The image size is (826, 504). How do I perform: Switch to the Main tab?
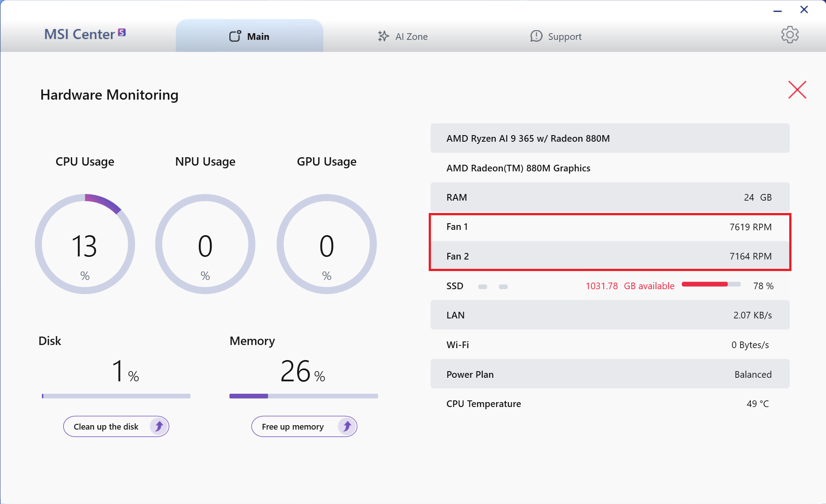(x=249, y=36)
